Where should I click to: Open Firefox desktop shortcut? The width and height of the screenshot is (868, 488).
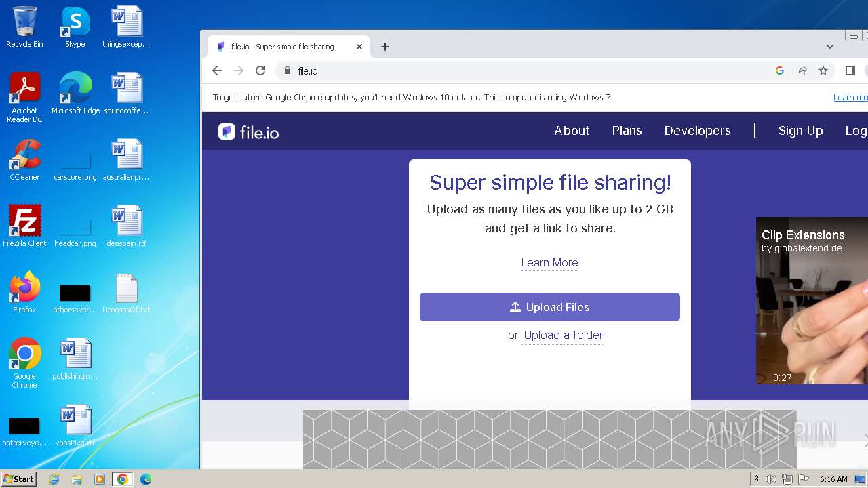(24, 293)
